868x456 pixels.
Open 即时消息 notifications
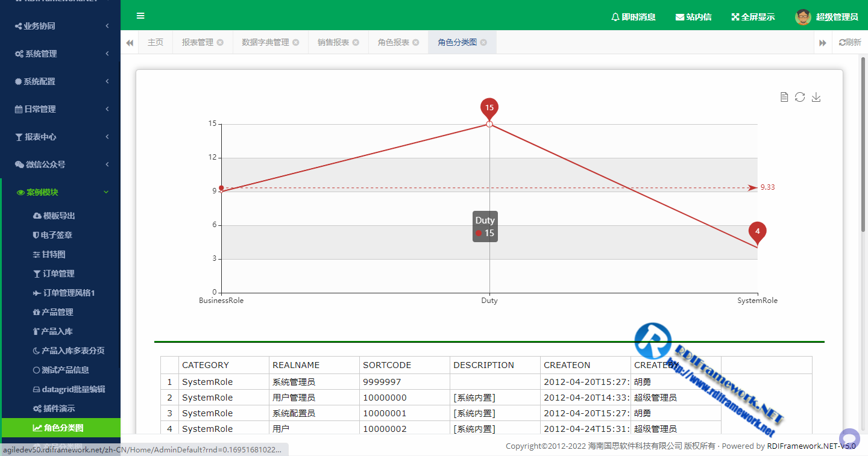[x=634, y=17]
